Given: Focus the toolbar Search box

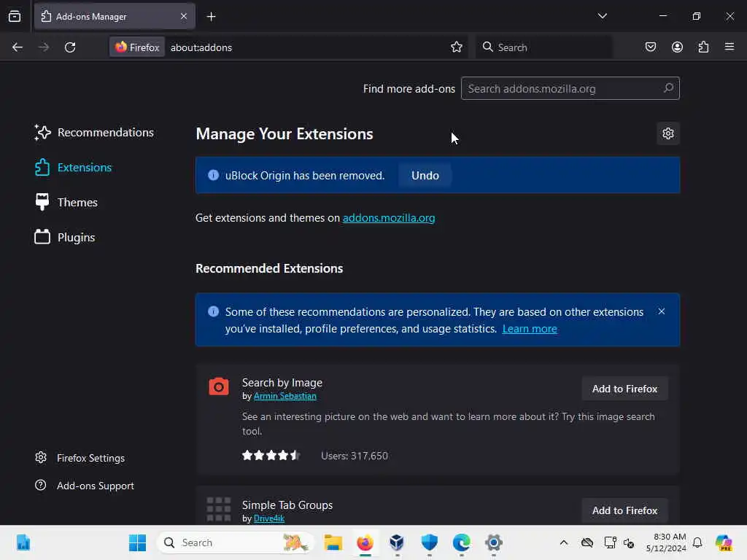Looking at the screenshot, I should point(543,47).
